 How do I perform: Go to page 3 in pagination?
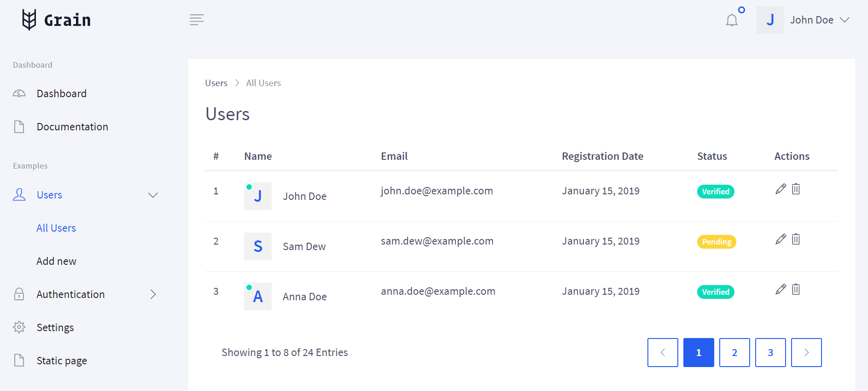click(x=770, y=352)
